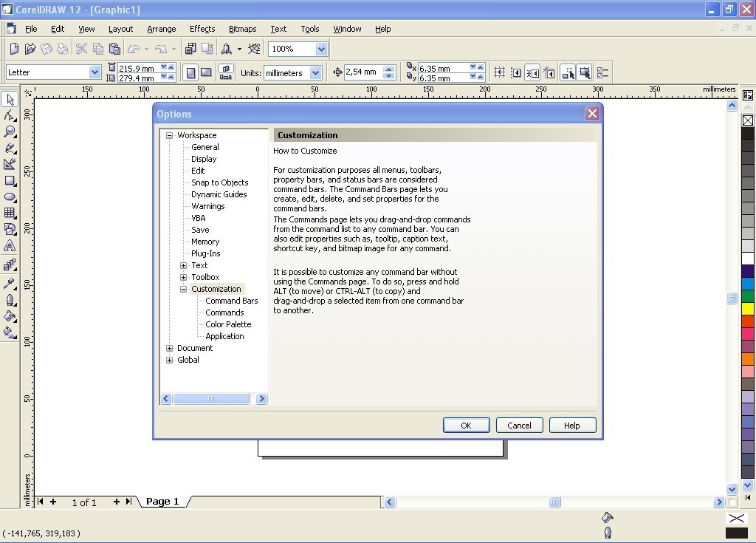
Task: Disable Snap to Objects in the property bar
Action: pos(533,72)
